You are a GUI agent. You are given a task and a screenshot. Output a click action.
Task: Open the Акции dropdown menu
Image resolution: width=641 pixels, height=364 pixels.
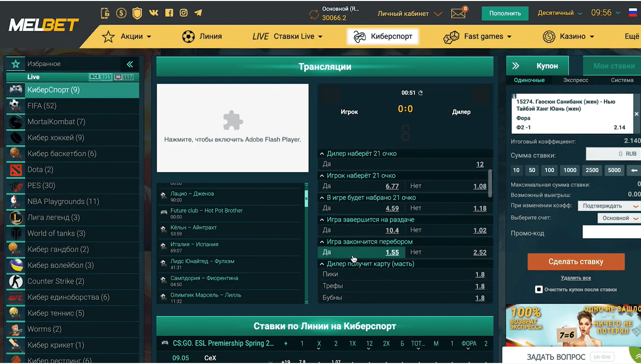click(127, 37)
